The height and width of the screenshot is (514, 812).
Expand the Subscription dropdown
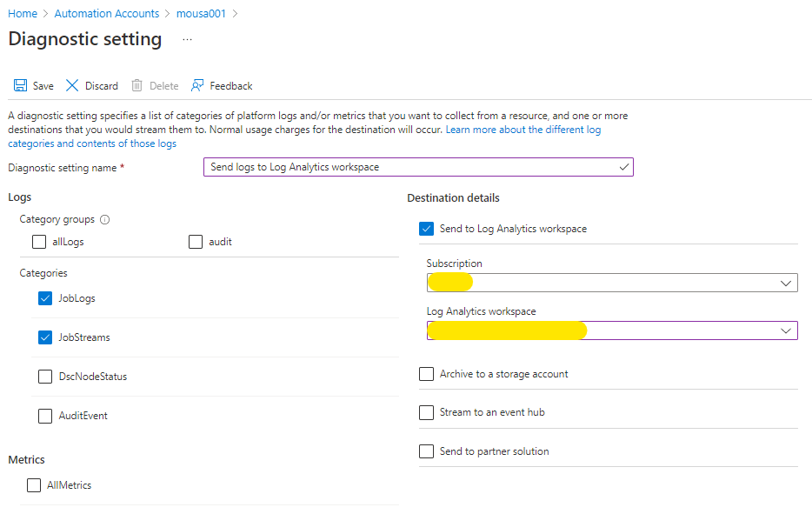point(786,283)
